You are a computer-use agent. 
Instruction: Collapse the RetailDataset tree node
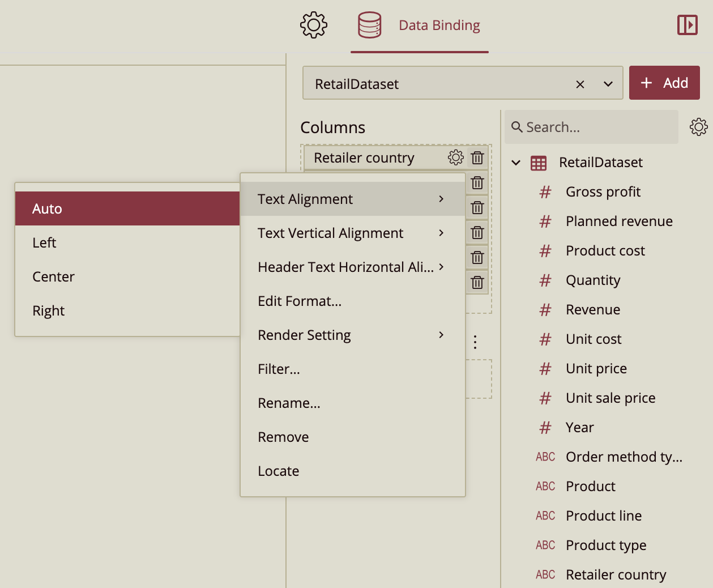point(516,163)
